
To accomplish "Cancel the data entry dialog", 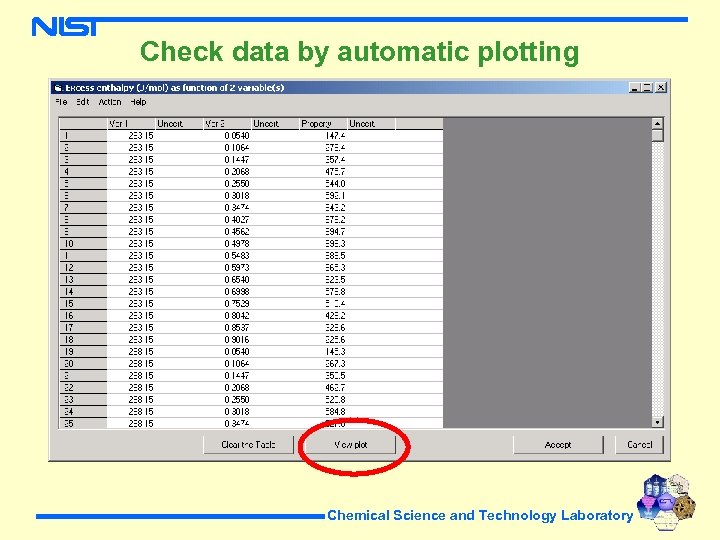I will [639, 444].
